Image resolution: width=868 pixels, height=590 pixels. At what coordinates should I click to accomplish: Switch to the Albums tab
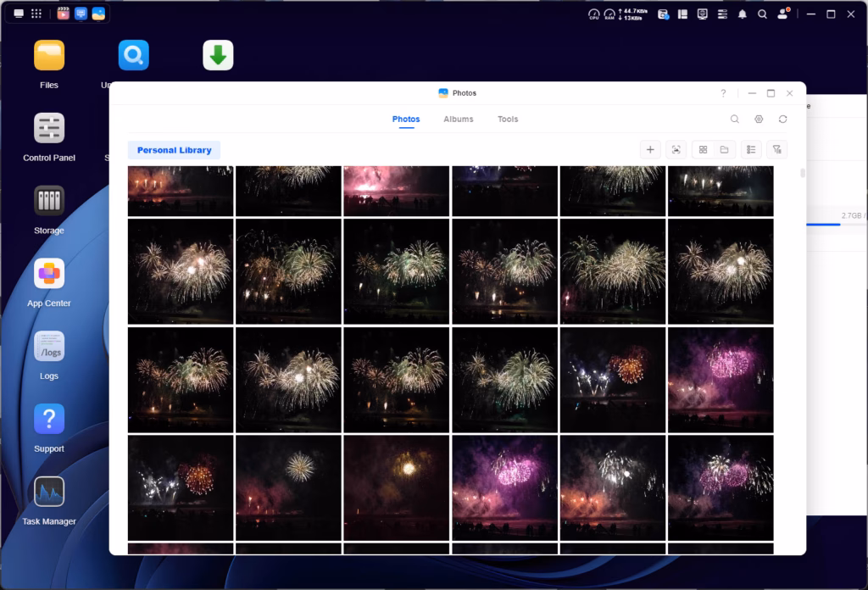(x=458, y=120)
